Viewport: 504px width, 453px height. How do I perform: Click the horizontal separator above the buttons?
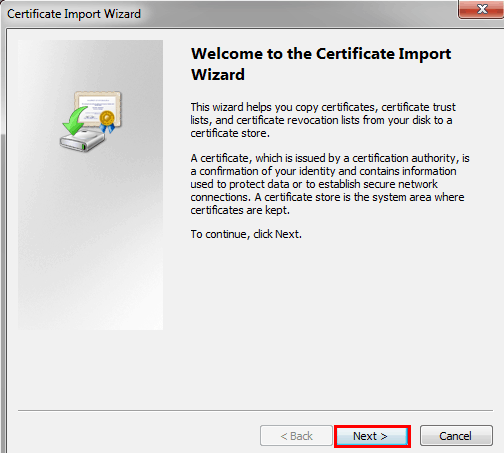point(255,410)
